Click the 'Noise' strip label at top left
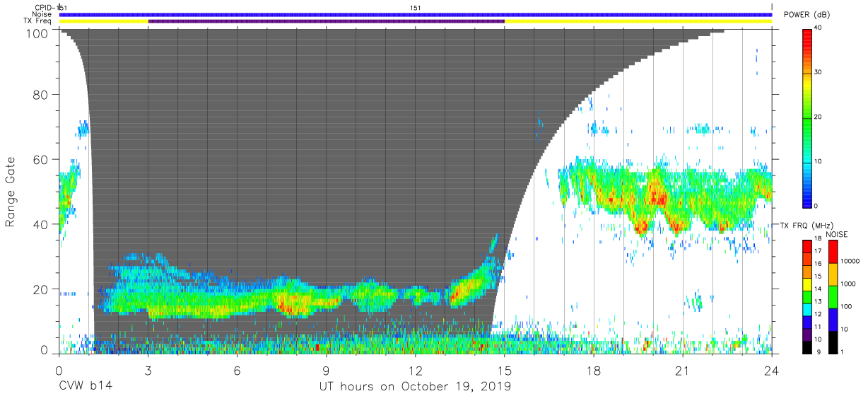868x401 pixels. coord(41,14)
